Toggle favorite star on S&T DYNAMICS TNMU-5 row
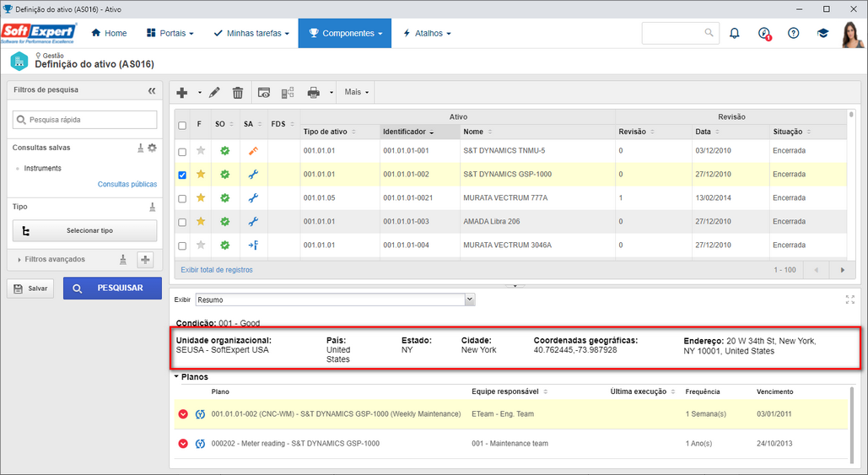Image resolution: width=868 pixels, height=475 pixels. (x=201, y=150)
